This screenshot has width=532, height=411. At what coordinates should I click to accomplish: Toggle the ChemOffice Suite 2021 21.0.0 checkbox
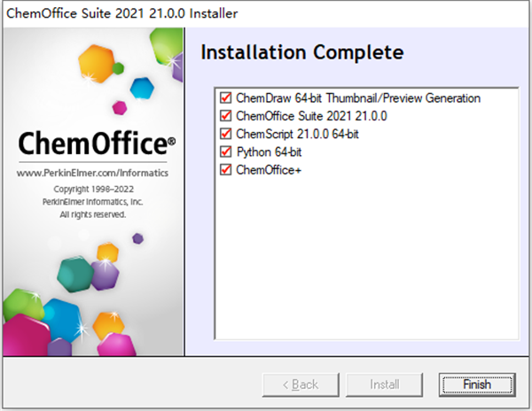(x=225, y=116)
